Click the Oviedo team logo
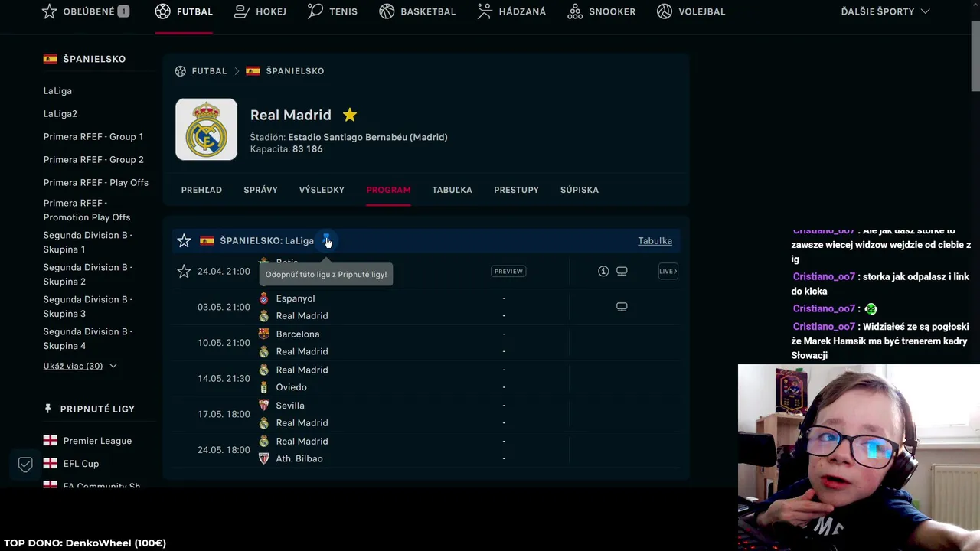 pyautogui.click(x=264, y=387)
